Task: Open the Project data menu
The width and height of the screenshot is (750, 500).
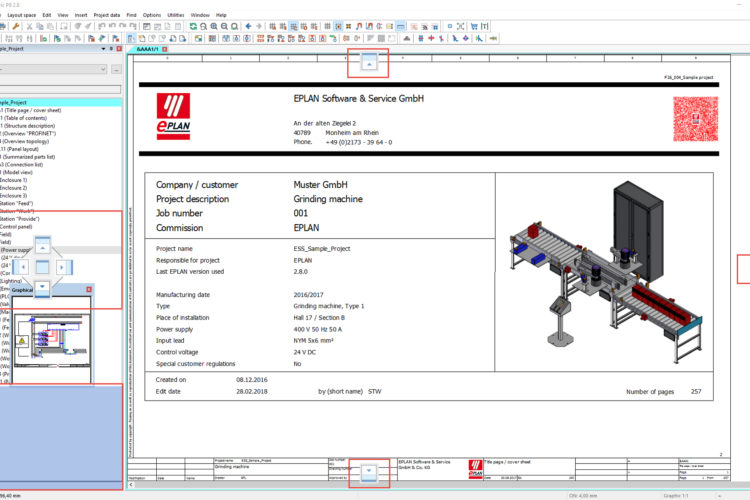Action: (x=107, y=15)
